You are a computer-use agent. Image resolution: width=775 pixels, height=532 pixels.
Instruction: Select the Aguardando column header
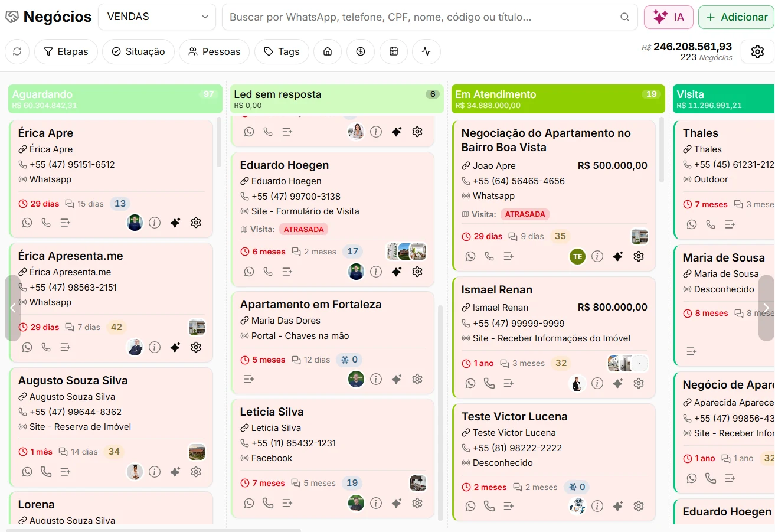point(115,99)
